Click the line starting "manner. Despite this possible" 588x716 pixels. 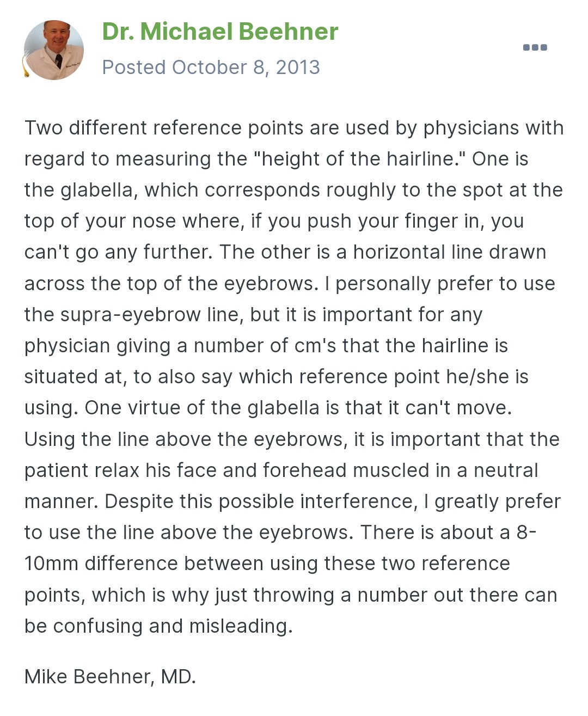click(x=292, y=501)
